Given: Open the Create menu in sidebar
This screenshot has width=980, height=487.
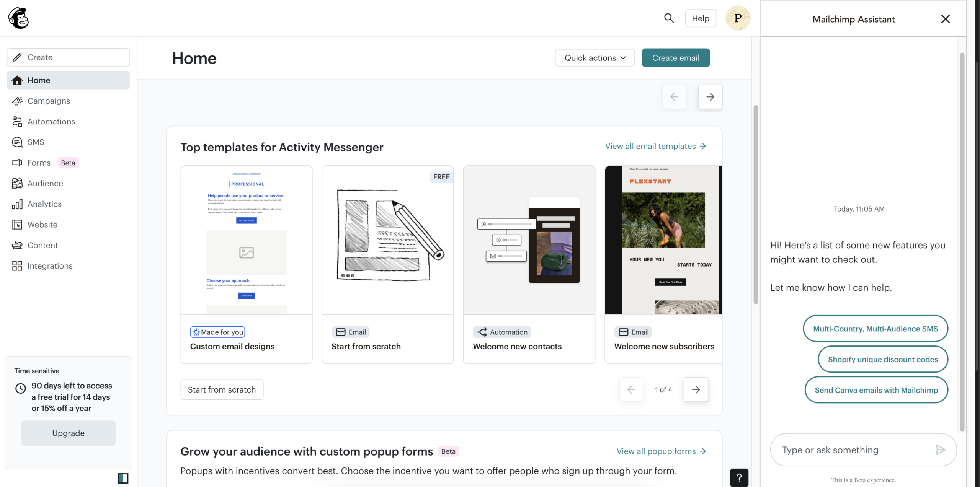Looking at the screenshot, I should click(68, 57).
